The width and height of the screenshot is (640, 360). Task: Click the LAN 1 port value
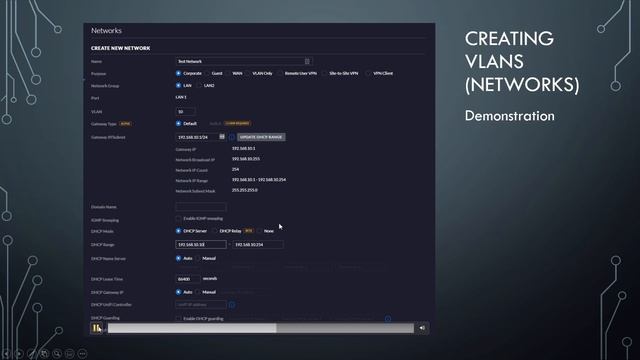(x=181, y=97)
